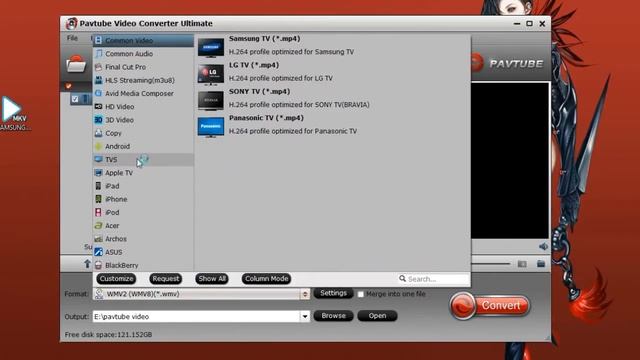Screen dimensions: 640x360
Task: Toggle the file list item checkbox
Action: point(75,99)
